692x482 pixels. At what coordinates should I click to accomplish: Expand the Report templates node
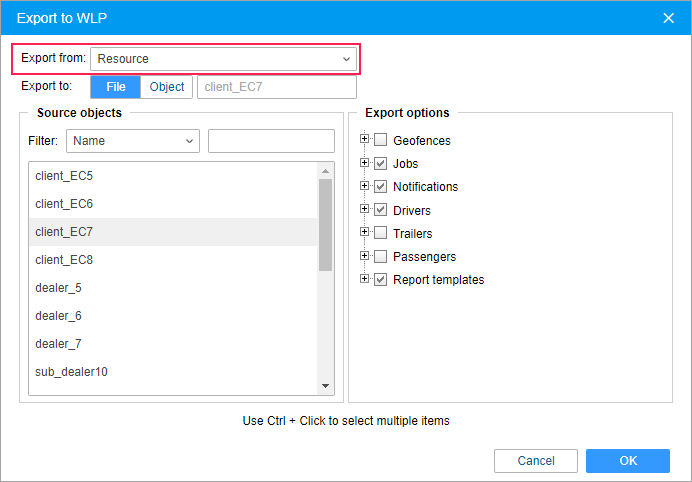[x=364, y=279]
